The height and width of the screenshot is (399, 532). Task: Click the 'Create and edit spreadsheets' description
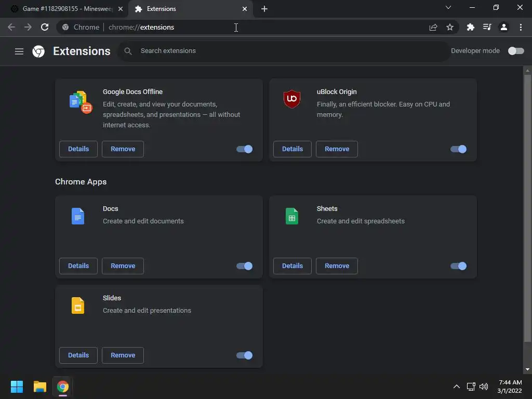tap(361, 221)
